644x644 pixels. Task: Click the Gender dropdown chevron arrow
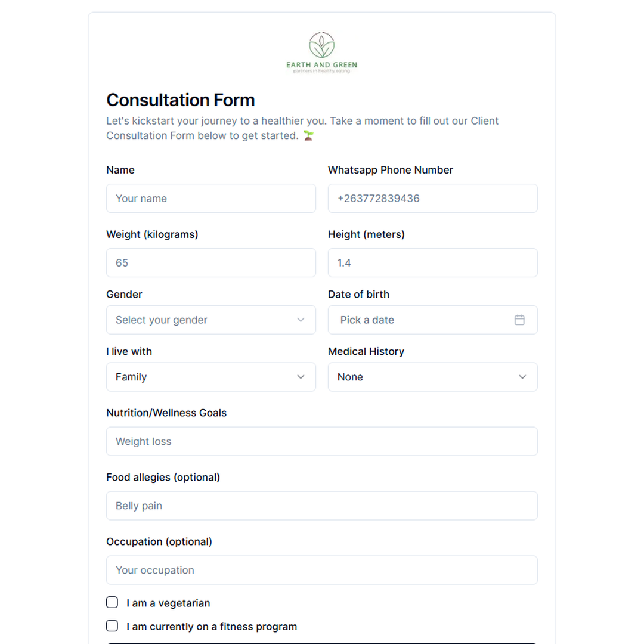301,320
